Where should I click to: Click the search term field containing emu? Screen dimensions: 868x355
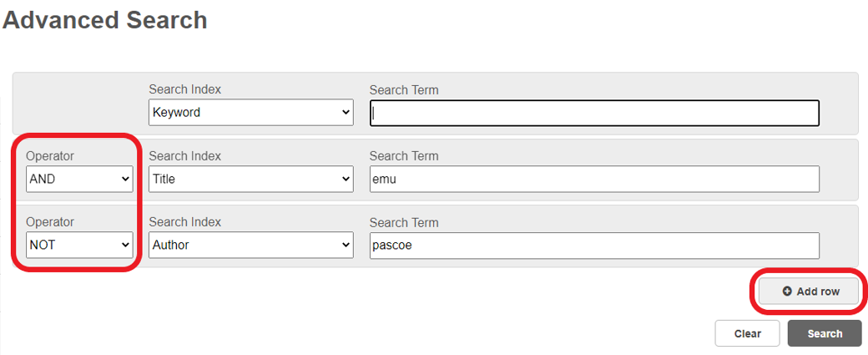[x=594, y=179]
